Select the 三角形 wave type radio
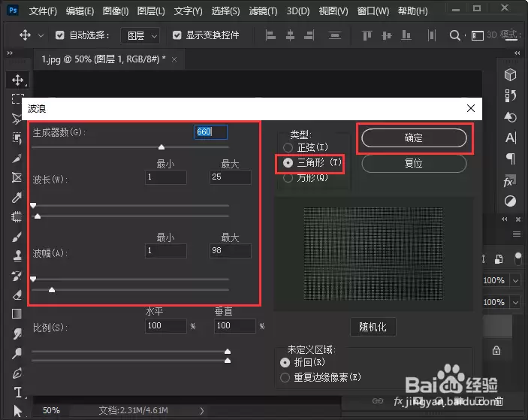The height and width of the screenshot is (420, 528). click(288, 163)
